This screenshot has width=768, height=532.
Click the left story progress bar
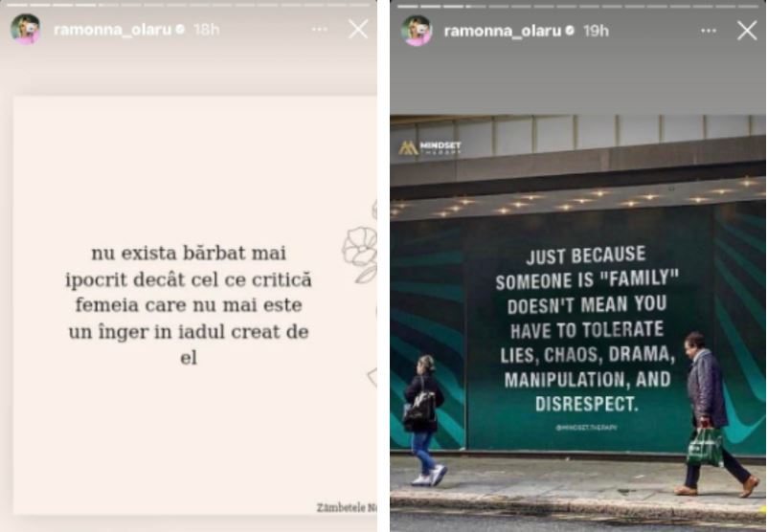click(189, 5)
